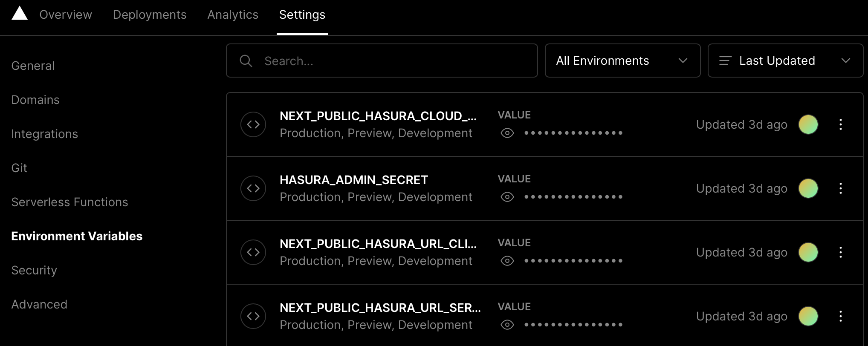The image size is (868, 346).
Task: Open the Last Updated sort dropdown
Action: tap(785, 61)
